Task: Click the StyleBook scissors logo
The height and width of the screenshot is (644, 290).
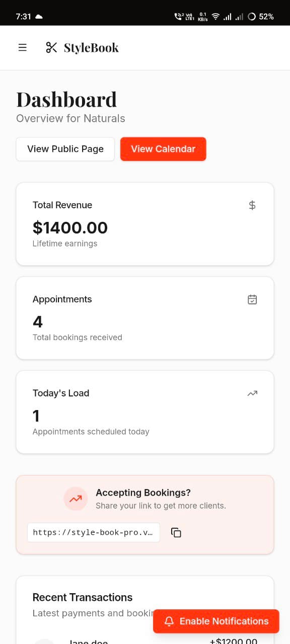Action: pyautogui.click(x=51, y=47)
